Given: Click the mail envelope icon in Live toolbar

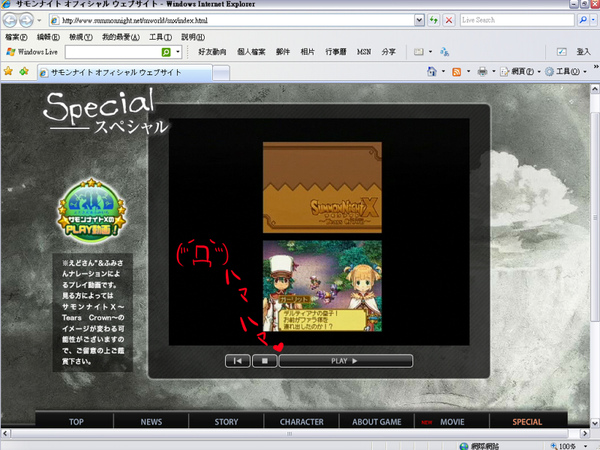Looking at the screenshot, I should (419, 52).
